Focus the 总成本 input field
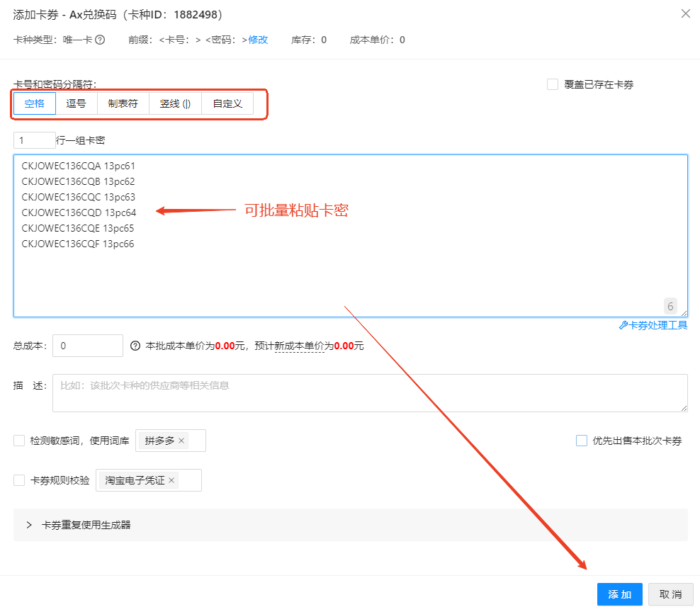Screen dimensions: 700x612 (88, 346)
